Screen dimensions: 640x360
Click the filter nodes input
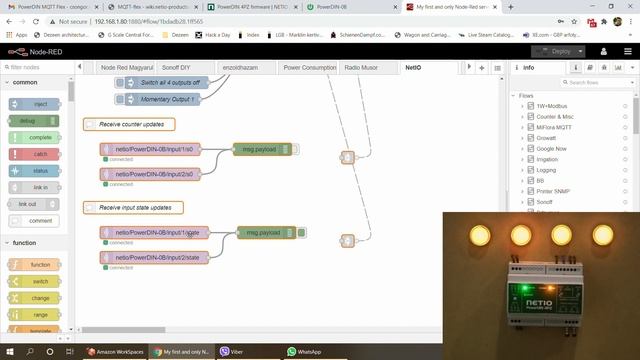point(37,67)
